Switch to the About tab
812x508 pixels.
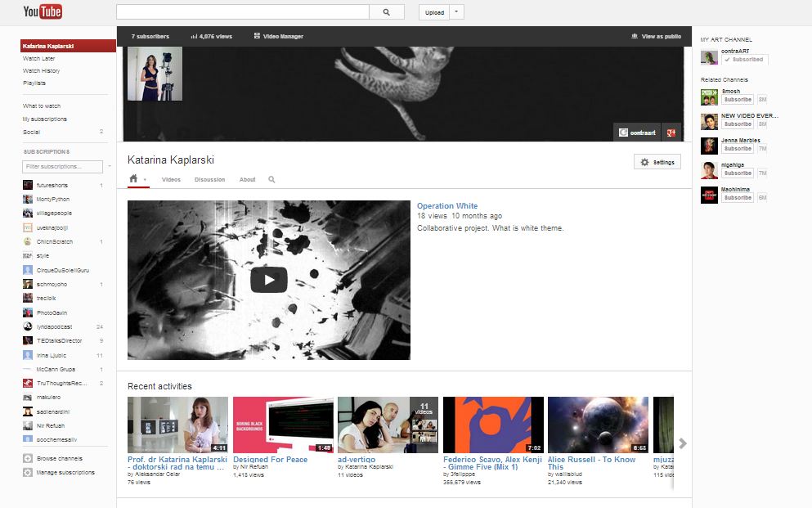tap(247, 180)
